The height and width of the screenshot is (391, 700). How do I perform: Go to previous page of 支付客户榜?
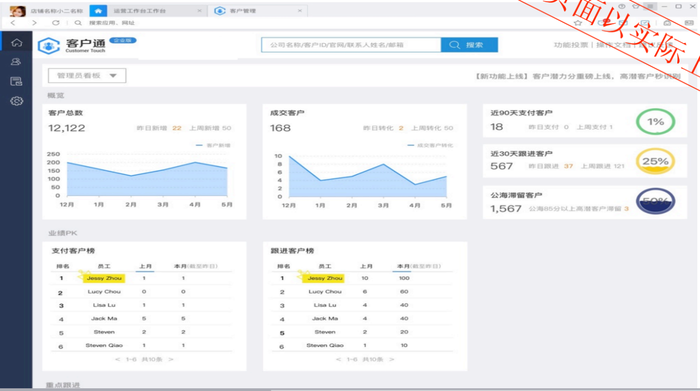coord(117,359)
